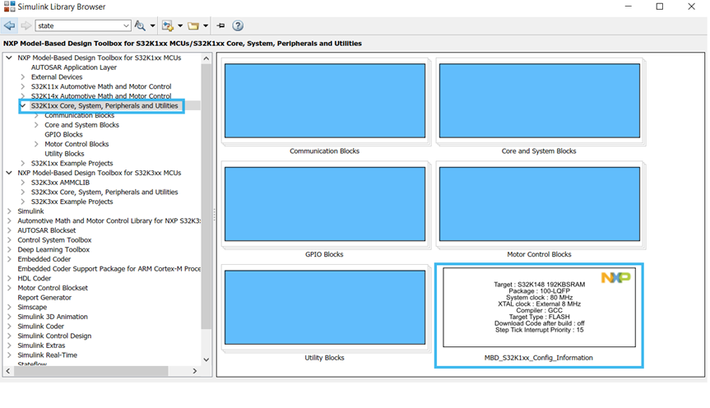Click the tree panel scroll-up arrow
The width and height of the screenshot is (710, 408).
206,58
